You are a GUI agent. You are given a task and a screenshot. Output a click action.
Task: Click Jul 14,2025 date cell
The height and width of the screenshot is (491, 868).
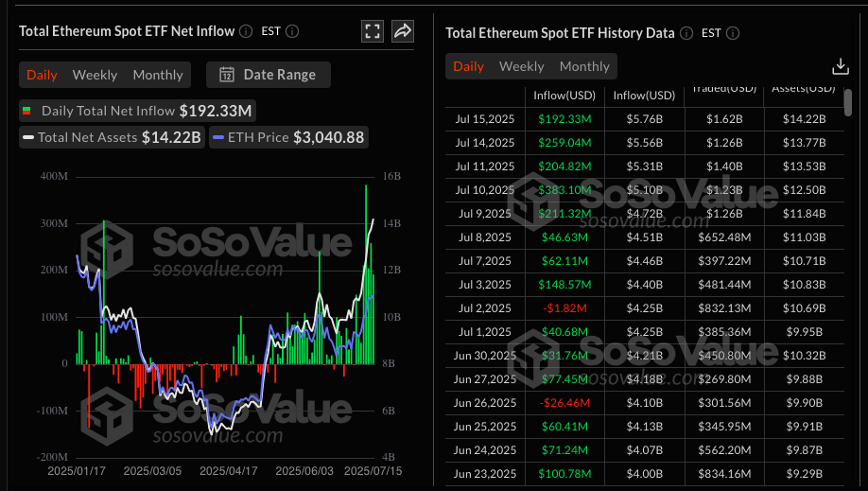(485, 143)
